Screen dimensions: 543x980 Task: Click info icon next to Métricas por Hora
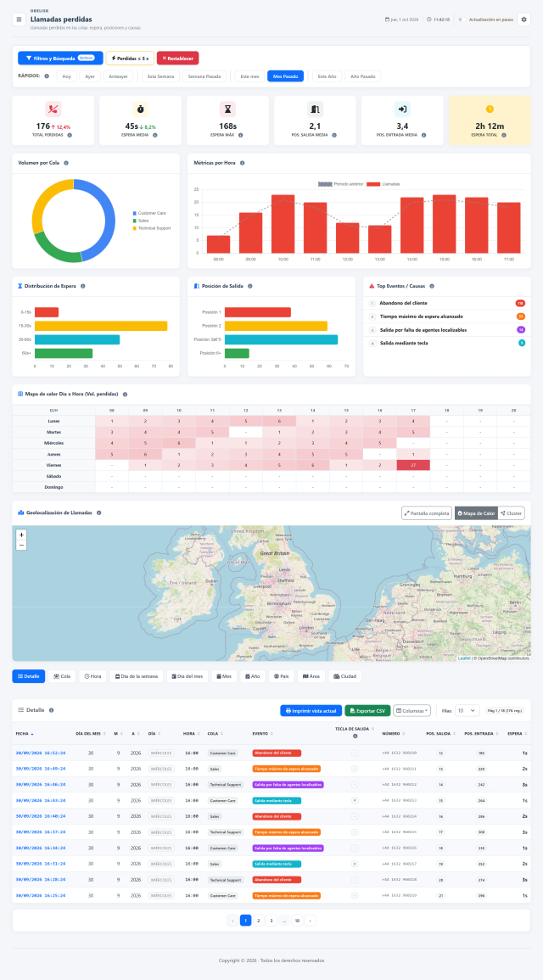[x=243, y=163]
